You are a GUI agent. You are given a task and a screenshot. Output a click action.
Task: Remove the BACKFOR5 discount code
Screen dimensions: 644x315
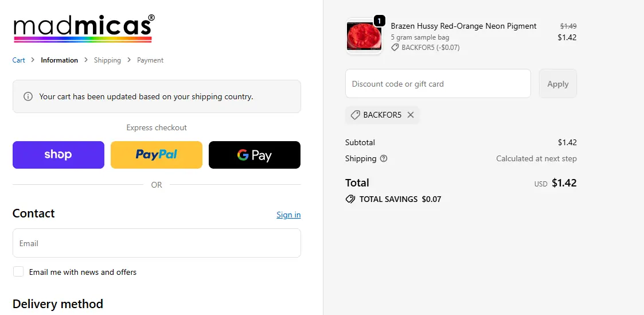click(411, 115)
